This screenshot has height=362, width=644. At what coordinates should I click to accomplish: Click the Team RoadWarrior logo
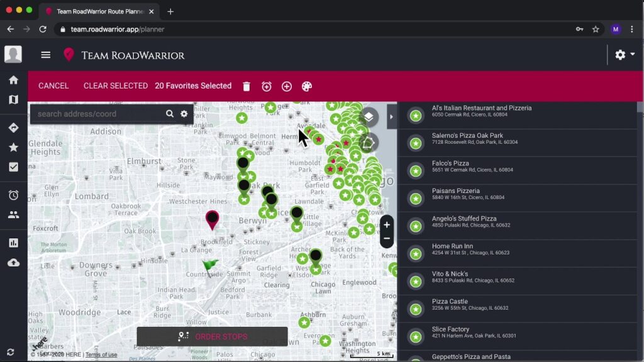click(124, 55)
